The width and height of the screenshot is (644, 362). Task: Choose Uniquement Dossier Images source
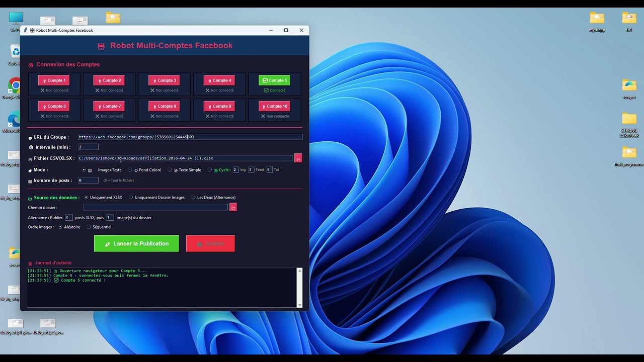tap(131, 198)
